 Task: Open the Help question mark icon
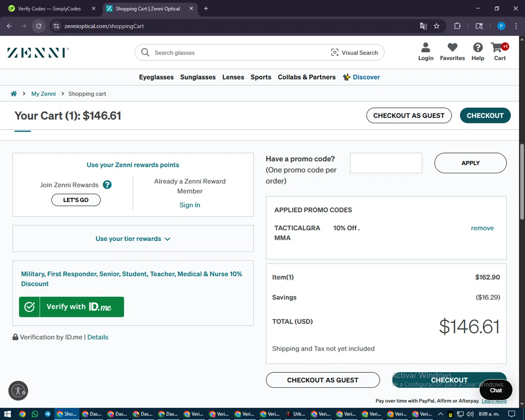(478, 52)
